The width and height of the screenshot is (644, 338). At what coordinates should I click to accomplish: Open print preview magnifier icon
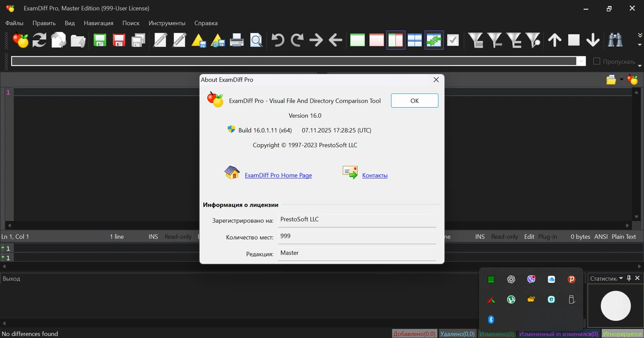tap(257, 40)
